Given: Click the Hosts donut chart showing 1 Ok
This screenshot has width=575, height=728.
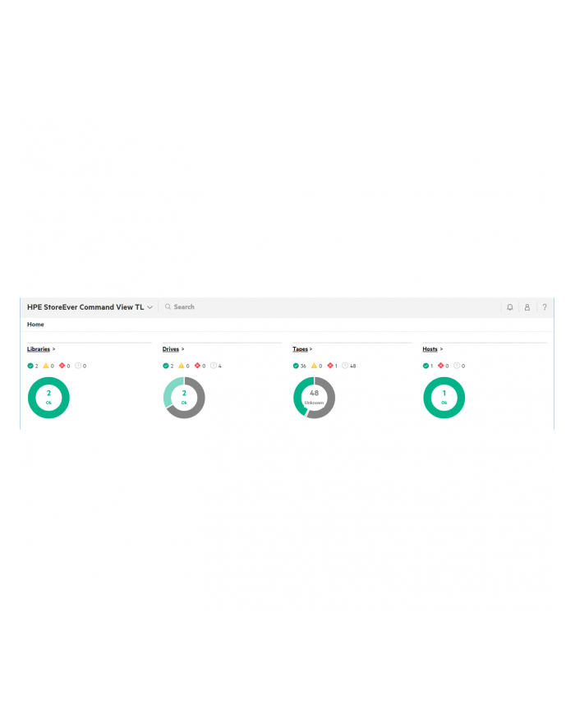Looking at the screenshot, I should tap(444, 398).
